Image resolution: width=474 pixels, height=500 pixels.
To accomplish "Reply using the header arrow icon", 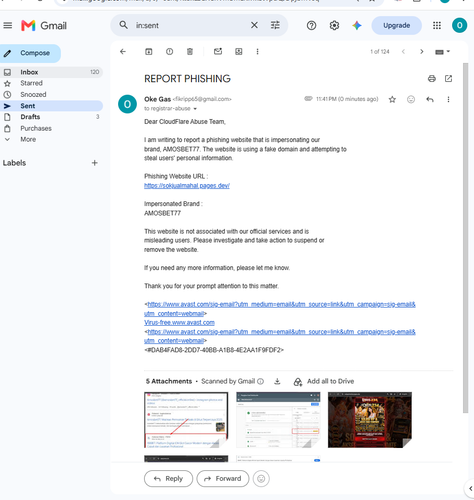I will tap(430, 99).
